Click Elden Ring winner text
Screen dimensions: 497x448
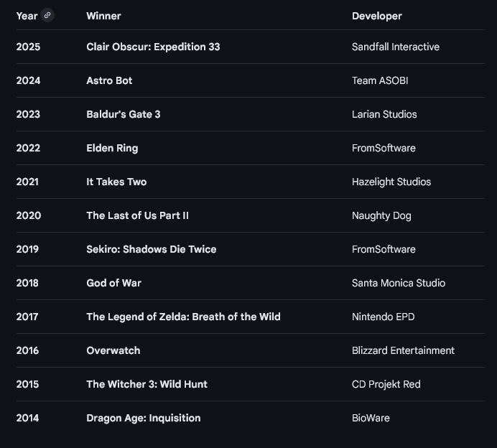click(112, 148)
